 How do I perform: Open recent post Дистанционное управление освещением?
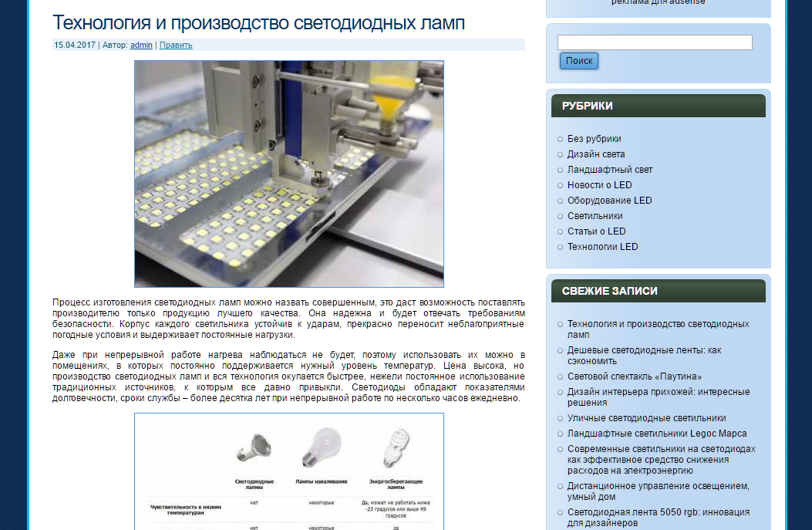[x=659, y=491]
